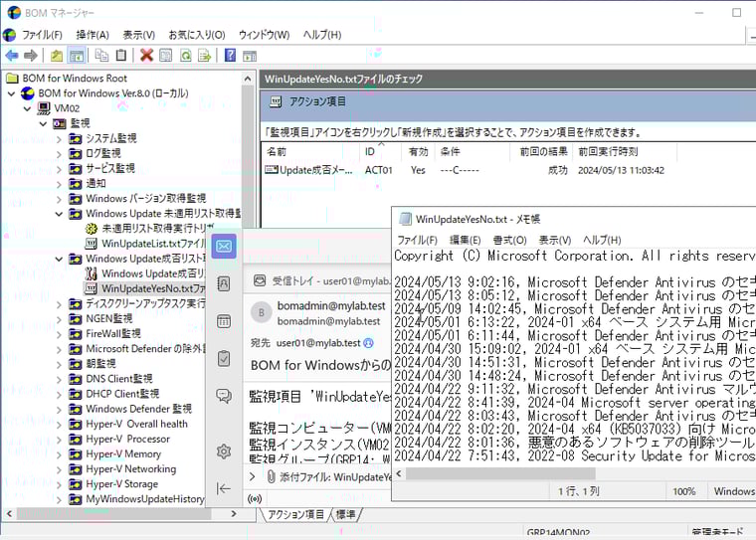Click the inbox tray icon beside 受信トレイ

(x=260, y=280)
